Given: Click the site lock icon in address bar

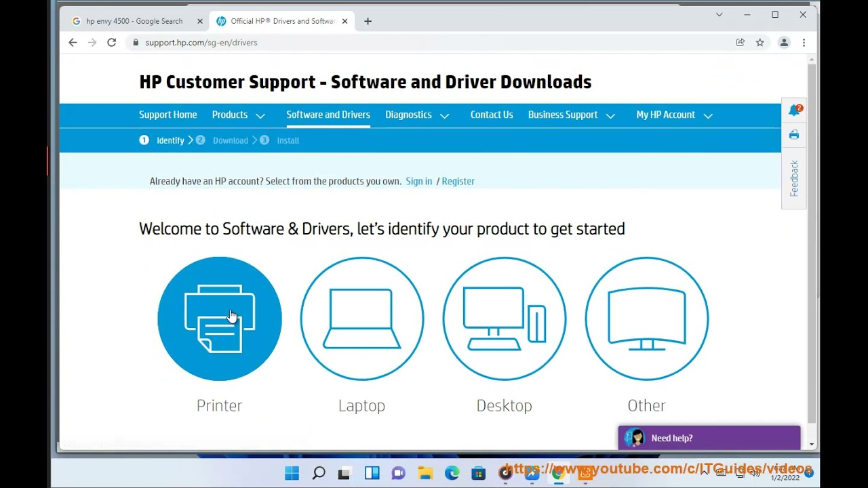Looking at the screenshot, I should tap(136, 42).
